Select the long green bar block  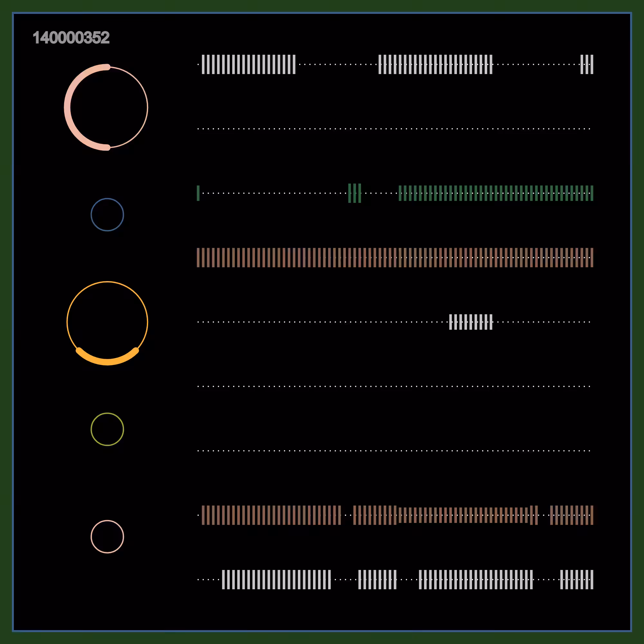[x=496, y=193]
